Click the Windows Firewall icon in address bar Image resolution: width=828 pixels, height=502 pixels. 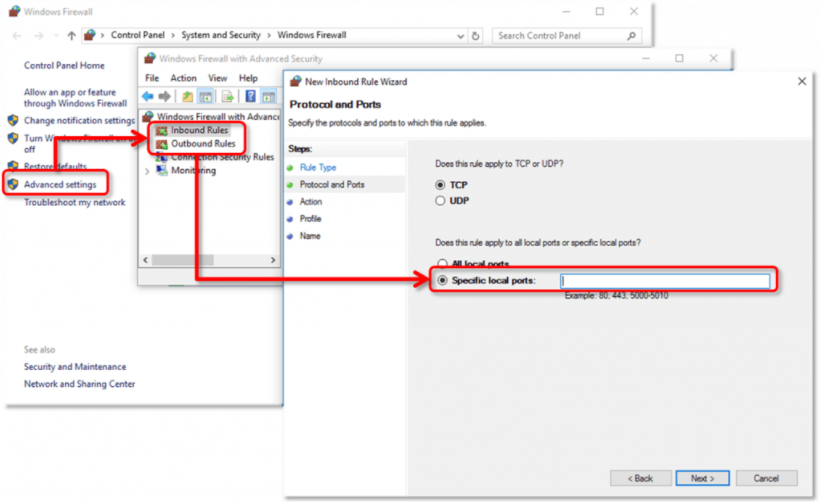pyautogui.click(x=90, y=35)
